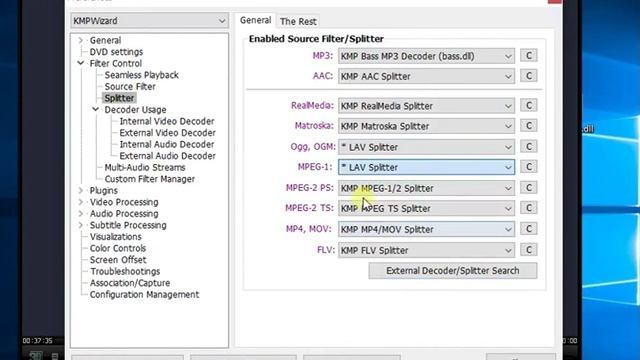Click the C button for MPEG-2 TS
The height and width of the screenshot is (360, 640).
tap(529, 208)
